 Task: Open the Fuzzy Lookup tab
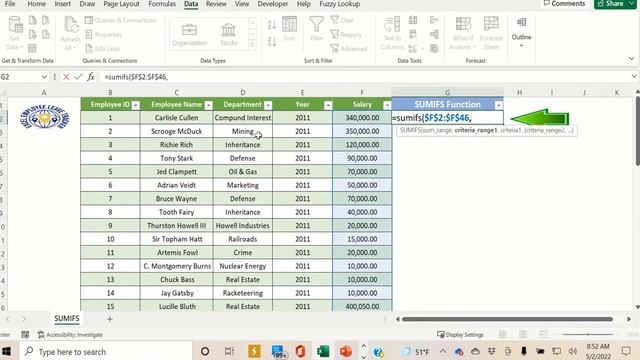339,4
